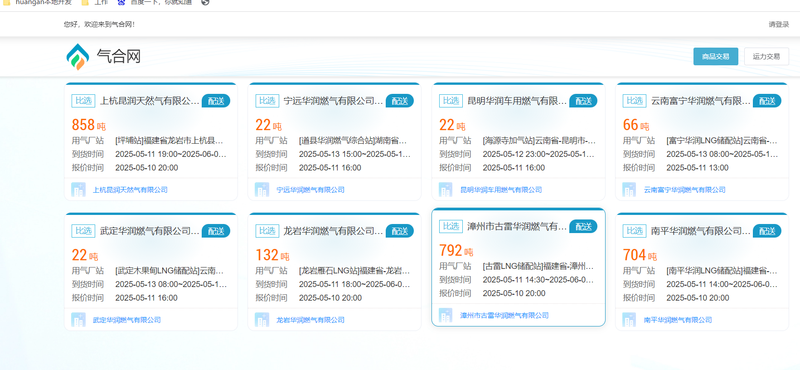Click card title 上杭昆润天然气有限公...
Image resolution: width=800 pixels, height=370 pixels.
(149, 101)
